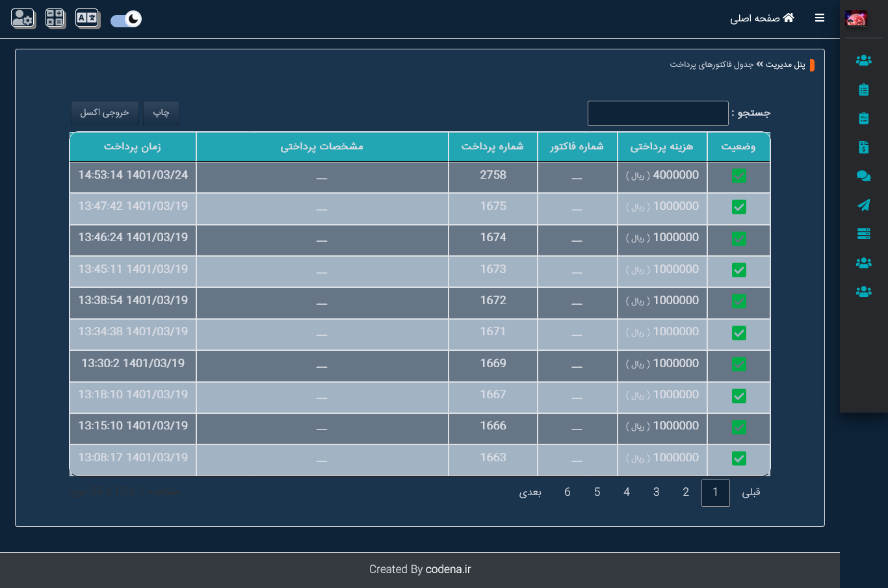Toggle the dark mode moon switch
This screenshot has height=588, width=888.
126,19
